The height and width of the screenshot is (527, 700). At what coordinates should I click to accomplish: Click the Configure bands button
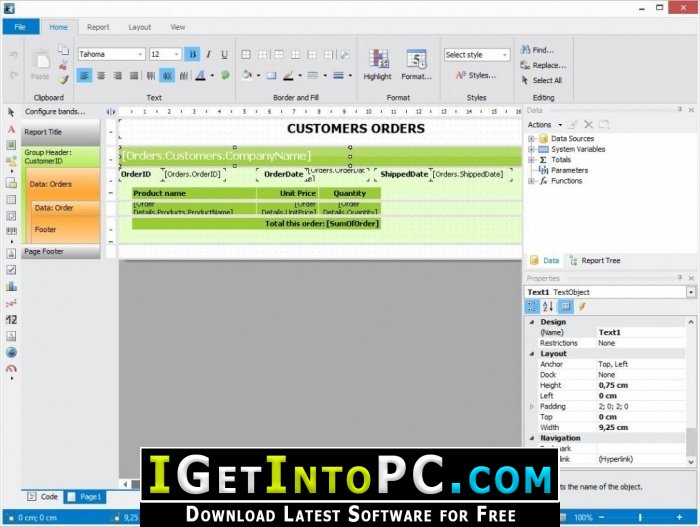(55, 112)
